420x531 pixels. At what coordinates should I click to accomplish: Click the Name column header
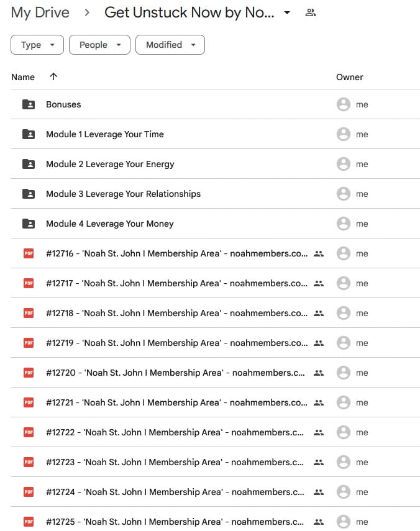(23, 77)
